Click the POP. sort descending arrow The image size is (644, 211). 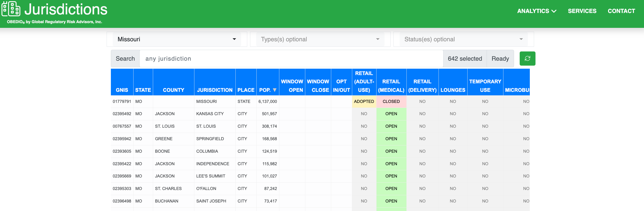(275, 90)
